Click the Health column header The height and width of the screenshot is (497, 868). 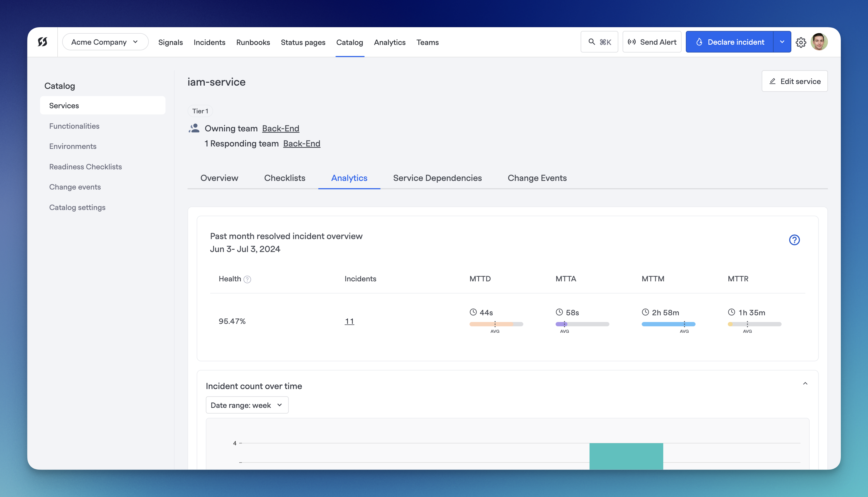coord(230,279)
